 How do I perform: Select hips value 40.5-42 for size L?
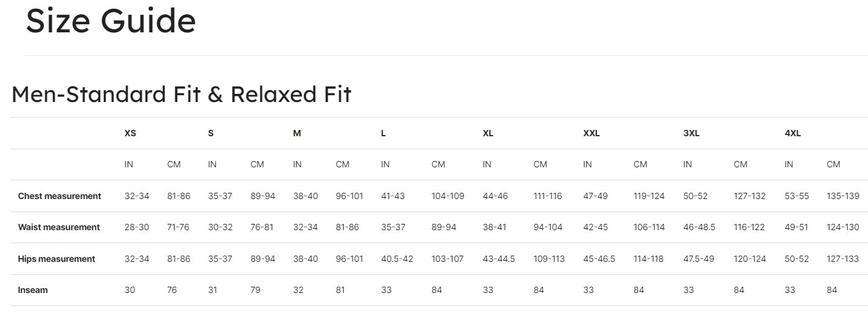(x=397, y=259)
